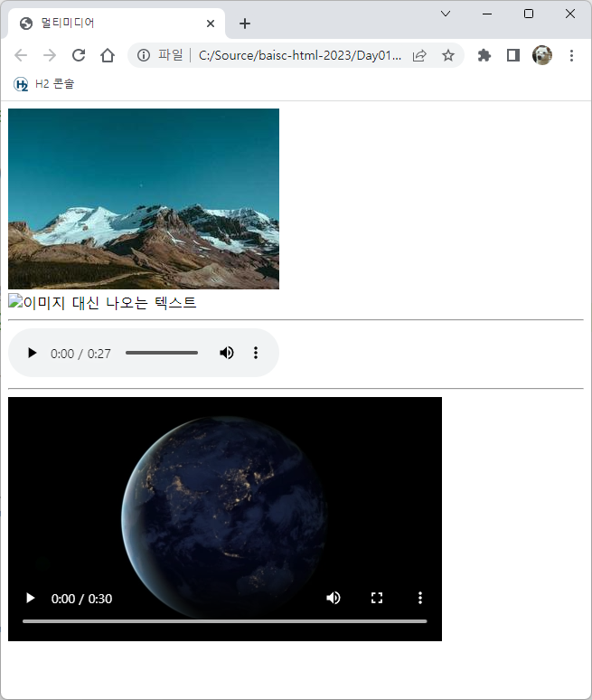Enter video fullscreen mode
Viewport: 592px width, 700px height.
[x=377, y=598]
